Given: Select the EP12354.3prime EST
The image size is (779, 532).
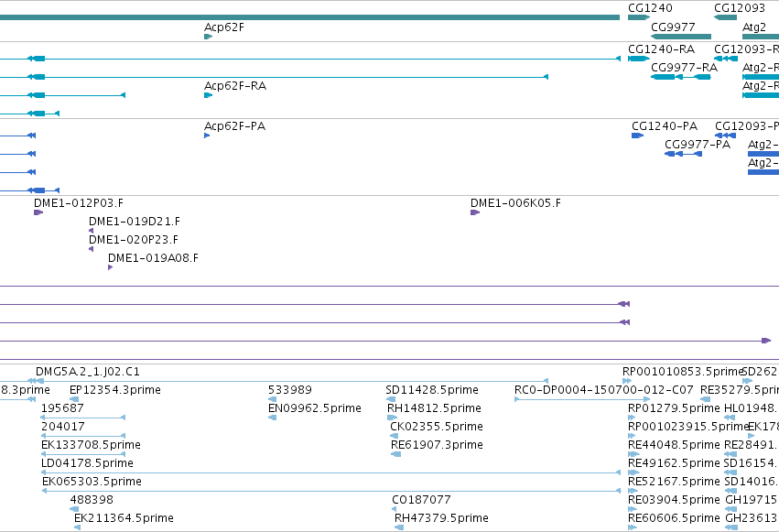Looking at the screenshot, I should click(74, 399).
